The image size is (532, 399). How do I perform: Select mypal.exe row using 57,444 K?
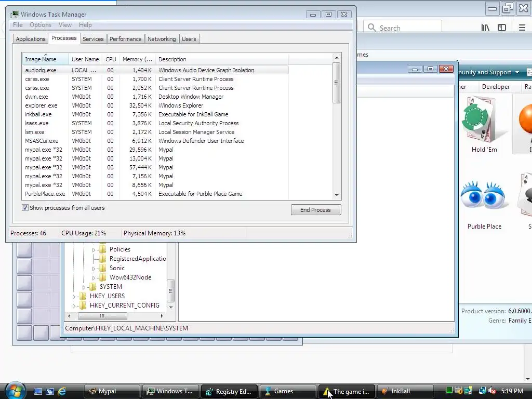(155, 167)
